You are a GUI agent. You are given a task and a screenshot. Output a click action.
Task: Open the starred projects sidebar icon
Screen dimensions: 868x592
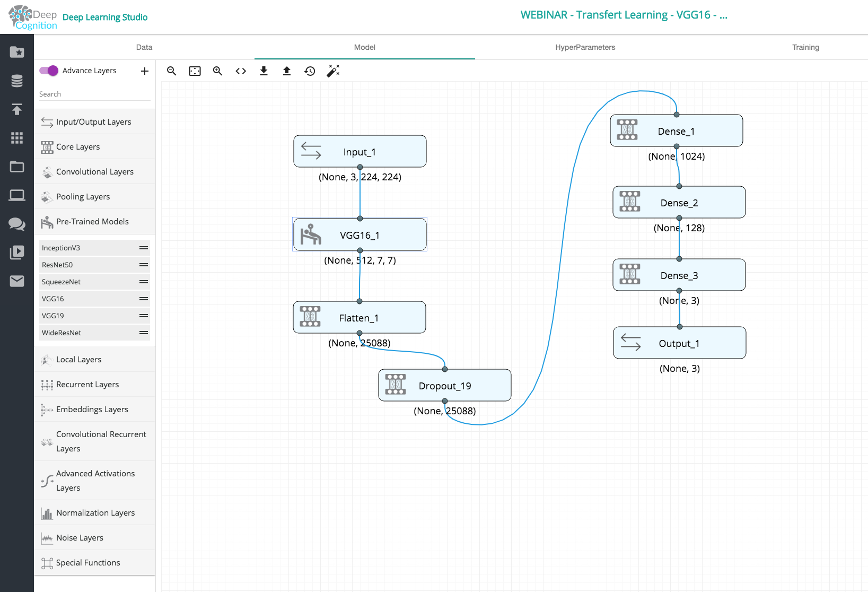coord(17,52)
